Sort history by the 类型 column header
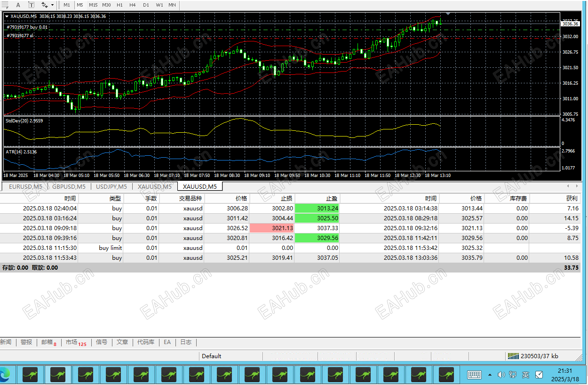 (x=102, y=199)
